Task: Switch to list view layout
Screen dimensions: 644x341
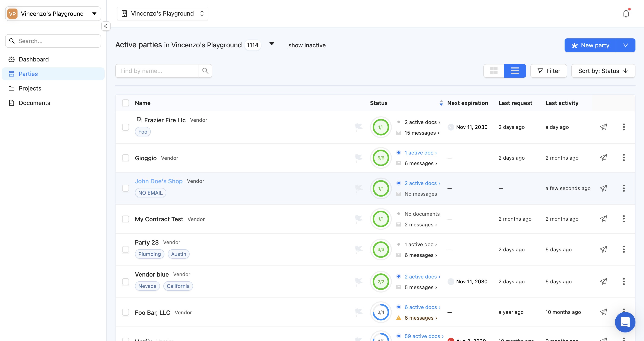Action: (515, 71)
